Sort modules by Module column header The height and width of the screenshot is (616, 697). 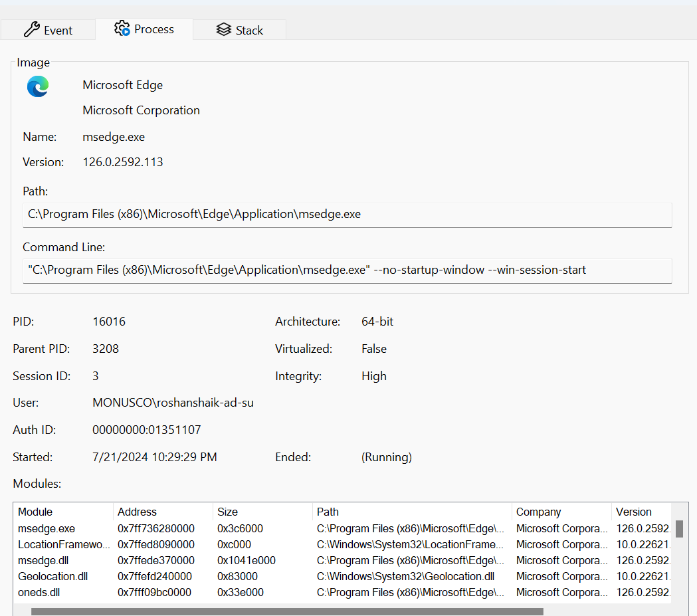point(64,512)
